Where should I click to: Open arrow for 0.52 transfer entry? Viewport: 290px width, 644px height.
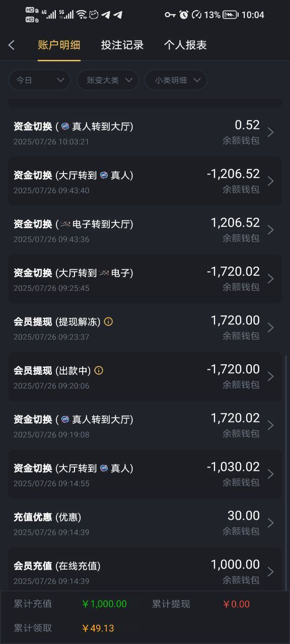click(271, 132)
